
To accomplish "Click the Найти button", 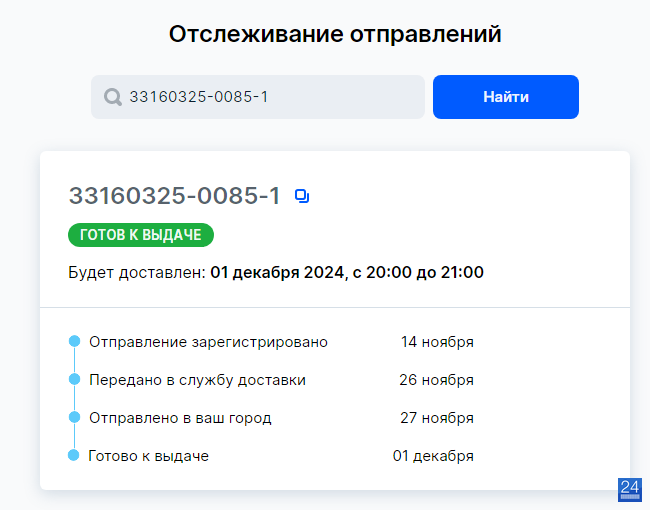I will [x=506, y=97].
